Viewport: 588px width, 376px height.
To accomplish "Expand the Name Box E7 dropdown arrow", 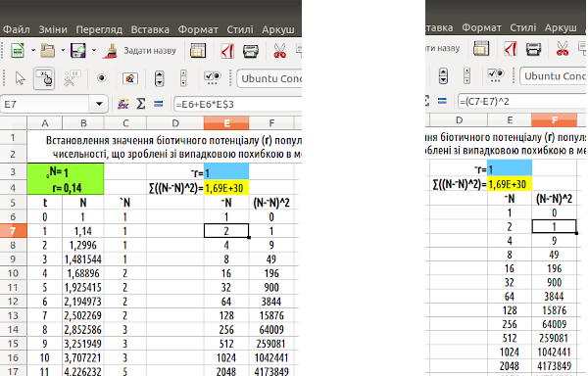I will click(x=99, y=104).
